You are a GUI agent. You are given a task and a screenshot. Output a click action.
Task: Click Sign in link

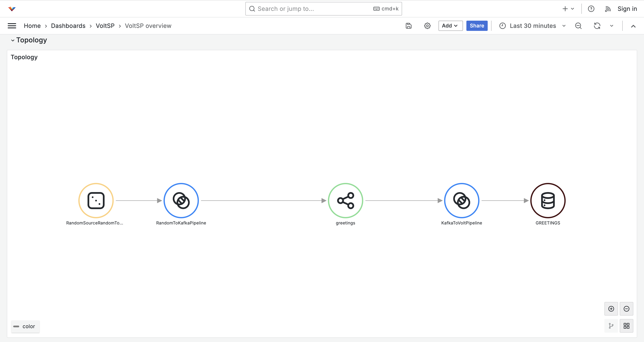coord(627,9)
